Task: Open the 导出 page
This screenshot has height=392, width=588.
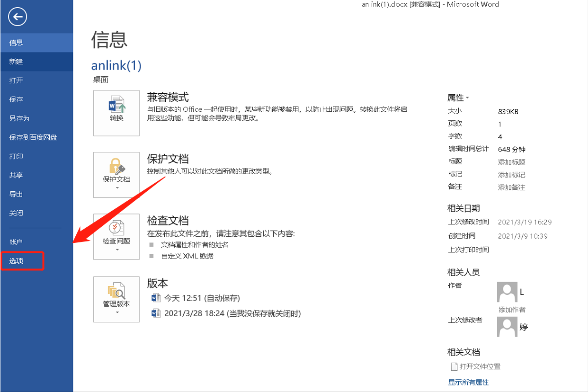Action: [x=36, y=194]
